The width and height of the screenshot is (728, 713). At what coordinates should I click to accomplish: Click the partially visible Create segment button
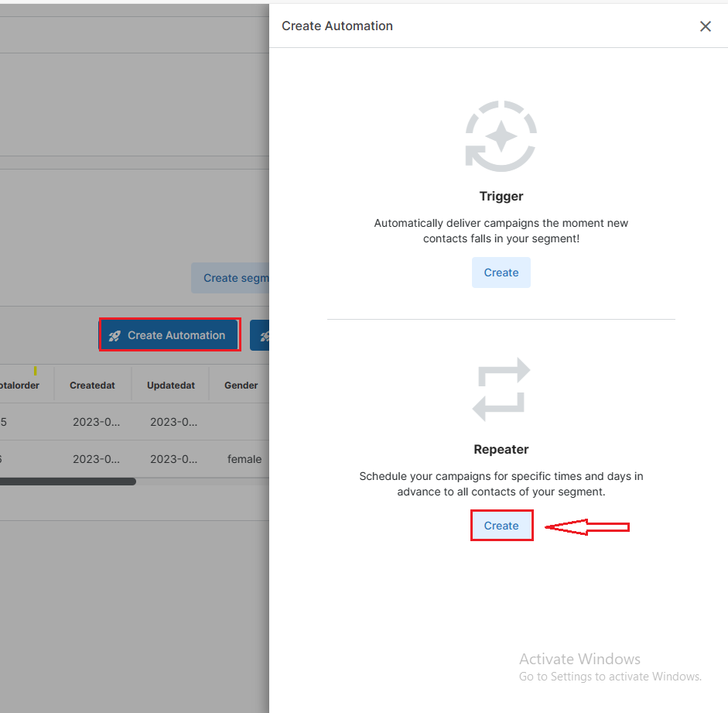(x=231, y=278)
